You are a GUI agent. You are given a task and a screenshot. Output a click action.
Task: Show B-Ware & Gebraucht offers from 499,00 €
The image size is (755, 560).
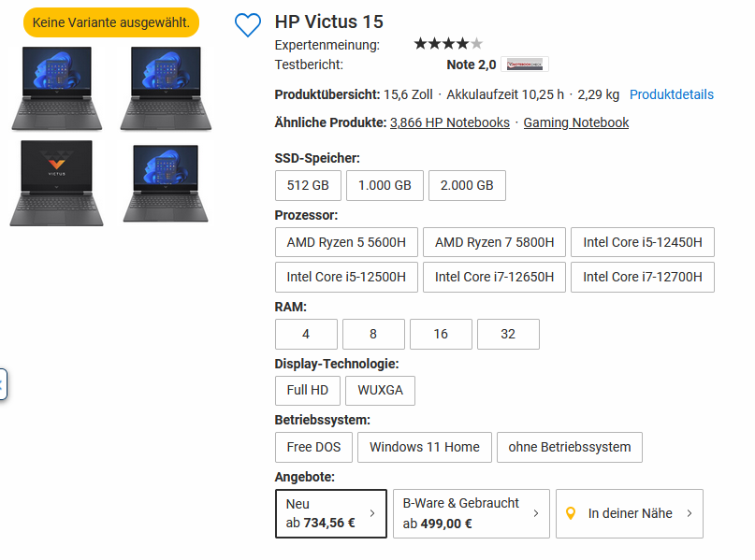point(472,513)
